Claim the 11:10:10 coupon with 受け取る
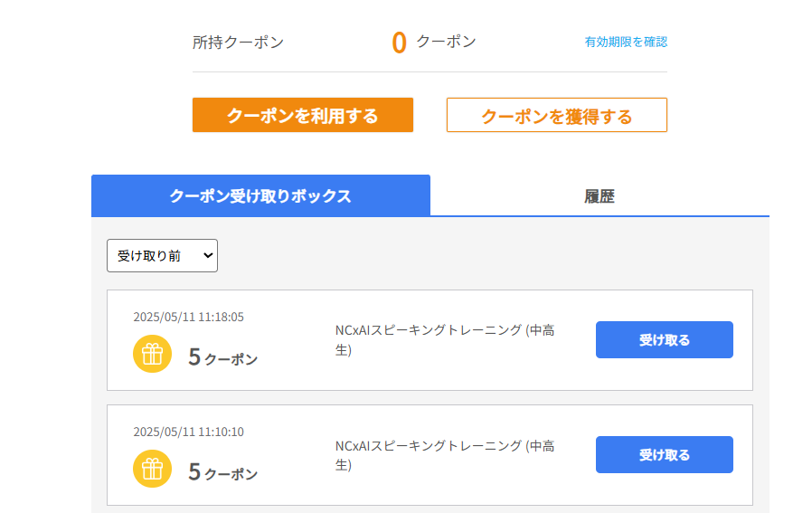Viewport: 812px width, 513px height. coord(664,455)
